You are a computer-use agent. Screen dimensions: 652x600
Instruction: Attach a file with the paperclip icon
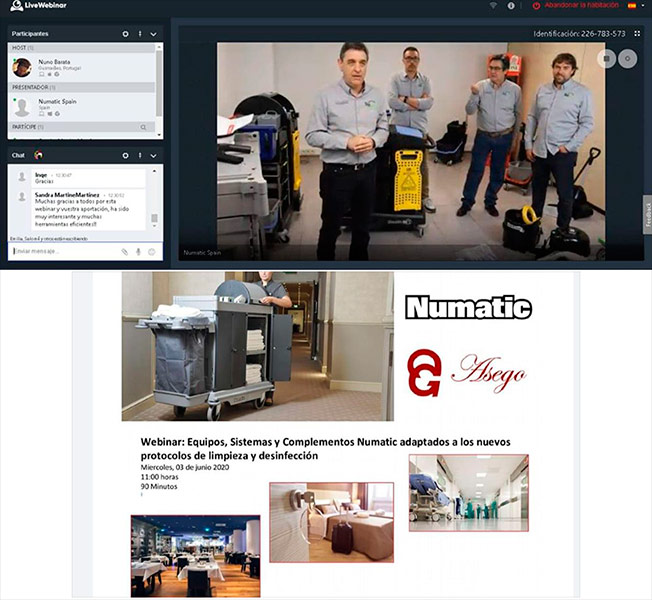pos(124,252)
